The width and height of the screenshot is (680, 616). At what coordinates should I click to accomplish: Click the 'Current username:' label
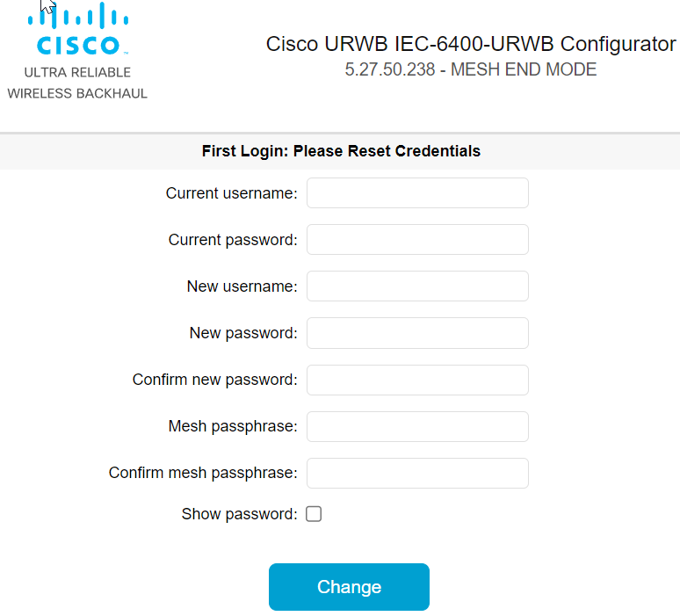(232, 193)
